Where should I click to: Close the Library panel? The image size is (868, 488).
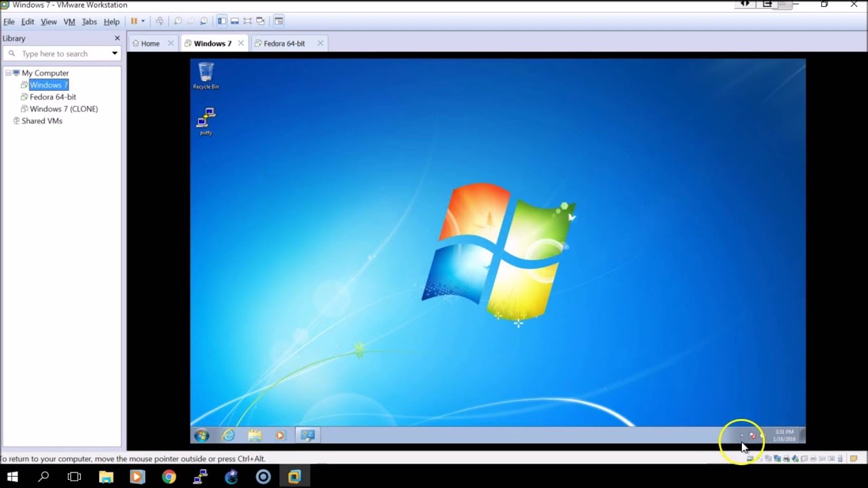117,38
